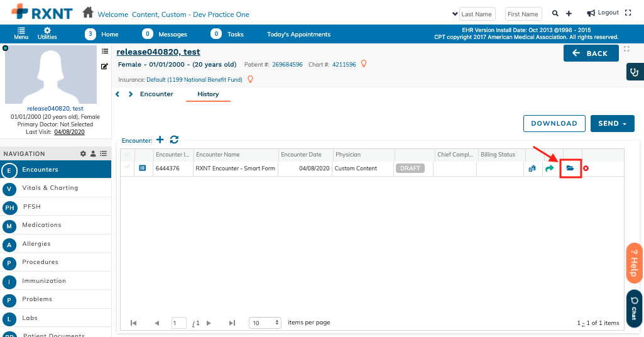Click the DOWNLOAD button
Screen dimensions: 644x337
[554, 124]
